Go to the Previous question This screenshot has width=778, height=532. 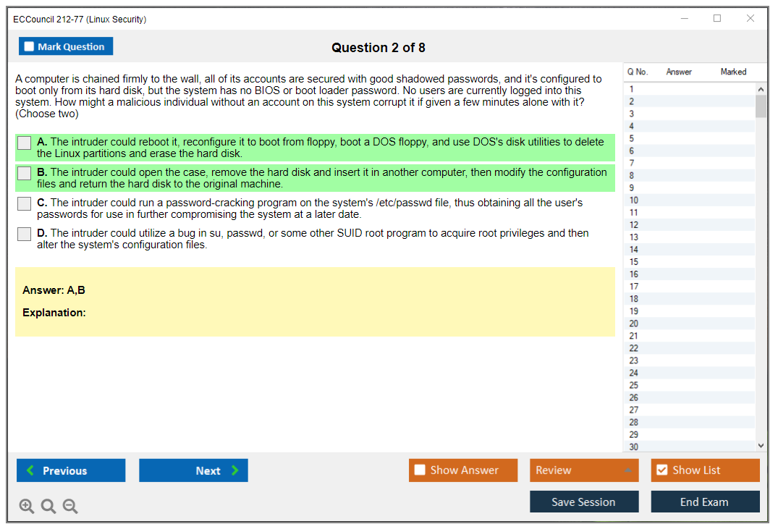click(71, 470)
